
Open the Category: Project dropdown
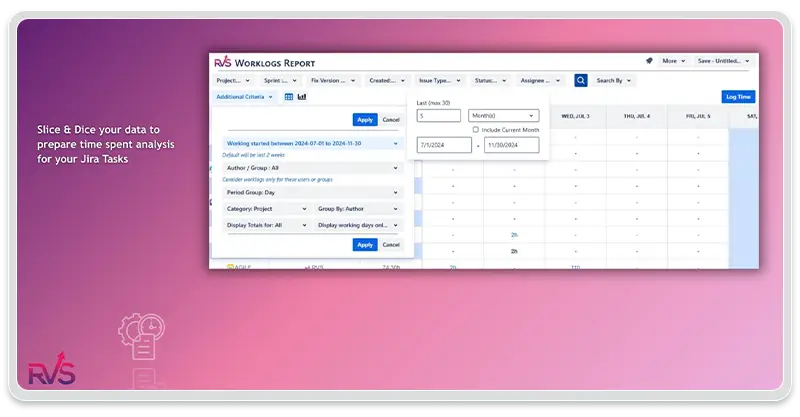point(266,209)
